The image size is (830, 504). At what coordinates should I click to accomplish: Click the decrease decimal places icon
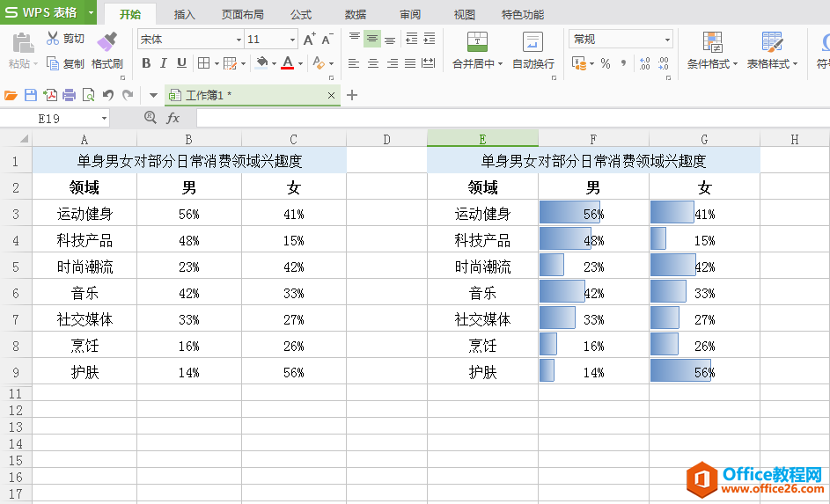(664, 63)
